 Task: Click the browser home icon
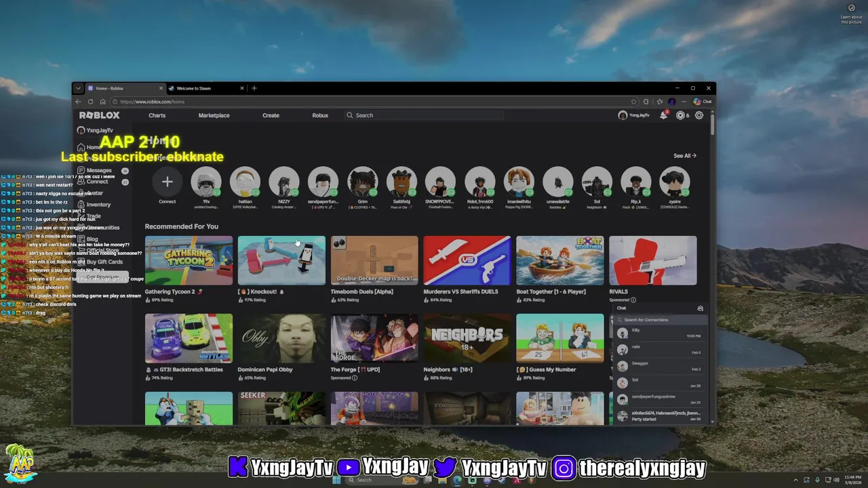click(x=102, y=102)
